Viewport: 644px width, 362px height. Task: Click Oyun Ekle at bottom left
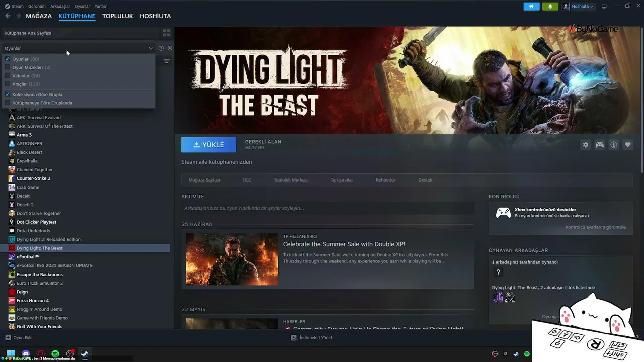19,338
